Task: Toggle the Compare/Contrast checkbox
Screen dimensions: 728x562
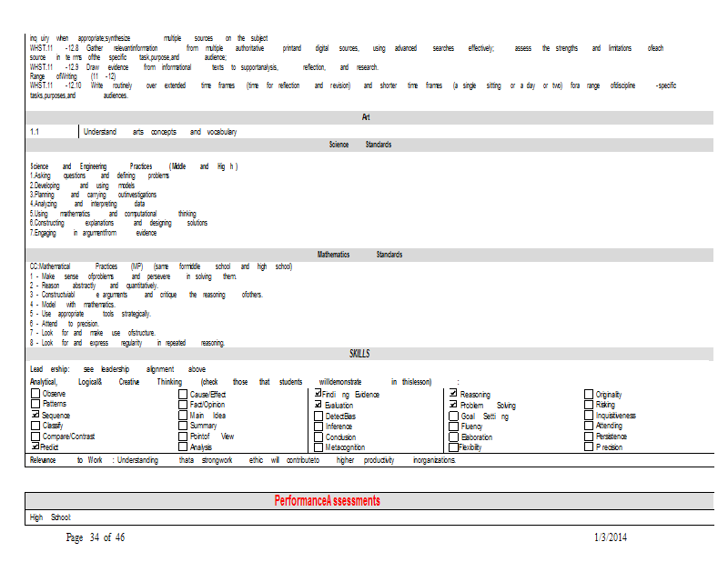Action: (x=35, y=437)
